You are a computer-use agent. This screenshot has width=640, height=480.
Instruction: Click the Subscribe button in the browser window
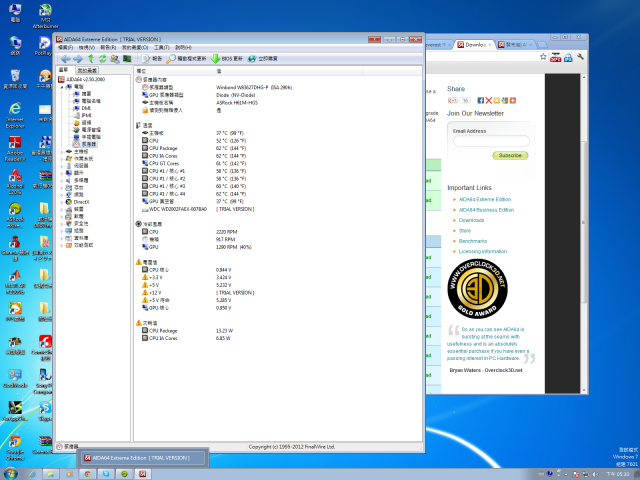pos(510,156)
